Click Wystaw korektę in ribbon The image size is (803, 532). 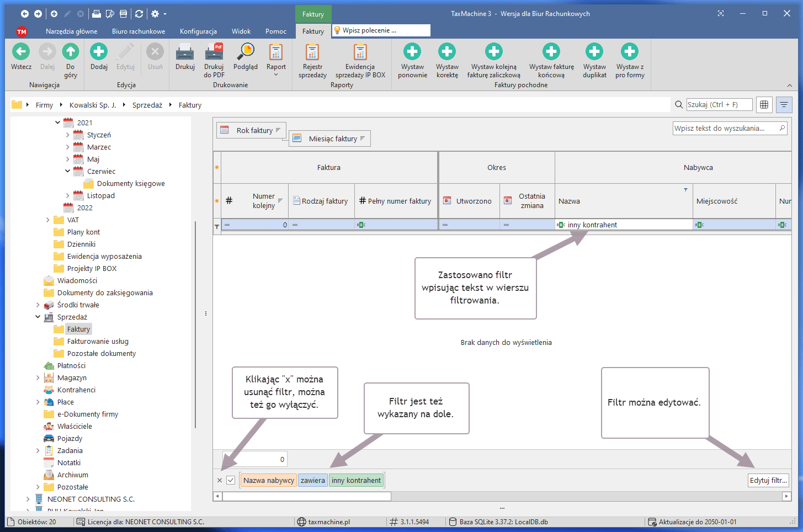(x=446, y=53)
